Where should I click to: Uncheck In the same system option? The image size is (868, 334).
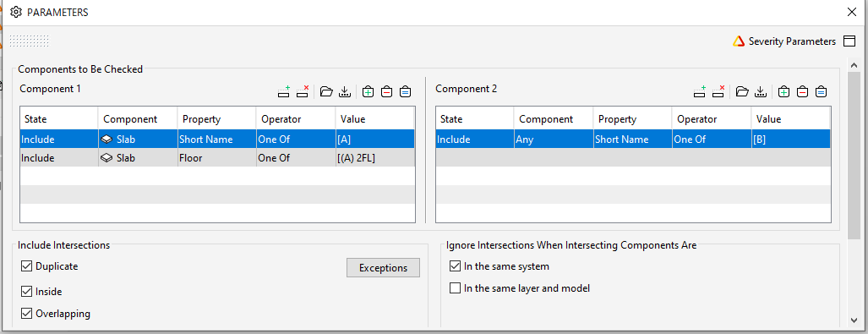(x=455, y=266)
